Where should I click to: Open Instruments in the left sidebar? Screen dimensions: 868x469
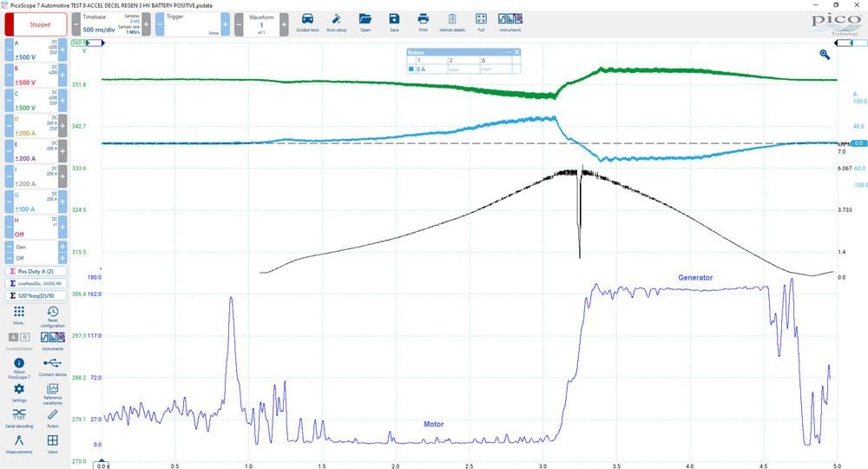(53, 341)
